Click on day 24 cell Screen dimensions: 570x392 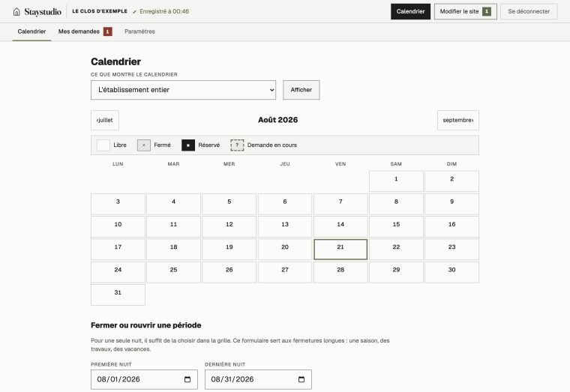tap(118, 272)
